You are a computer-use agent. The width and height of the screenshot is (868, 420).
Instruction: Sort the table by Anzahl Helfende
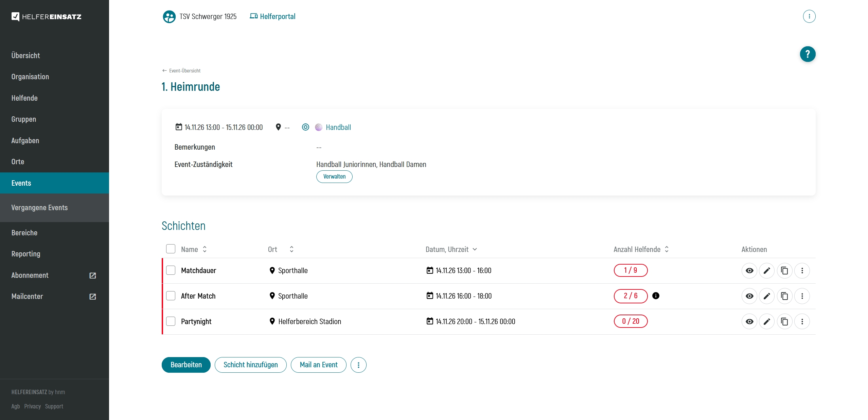667,249
